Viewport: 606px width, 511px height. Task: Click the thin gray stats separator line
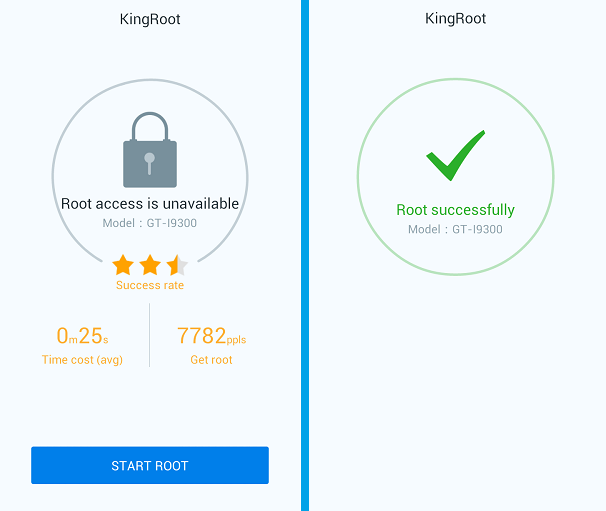(x=150, y=335)
